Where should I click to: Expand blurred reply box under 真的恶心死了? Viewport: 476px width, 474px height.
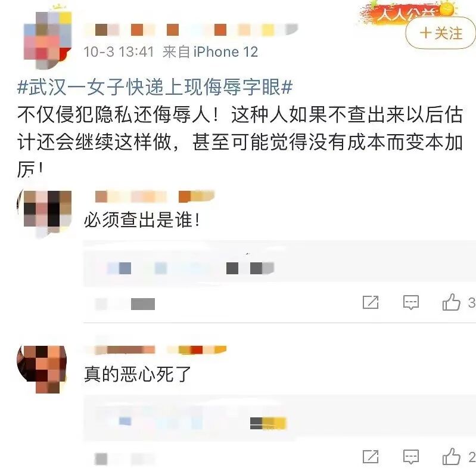coord(279,418)
